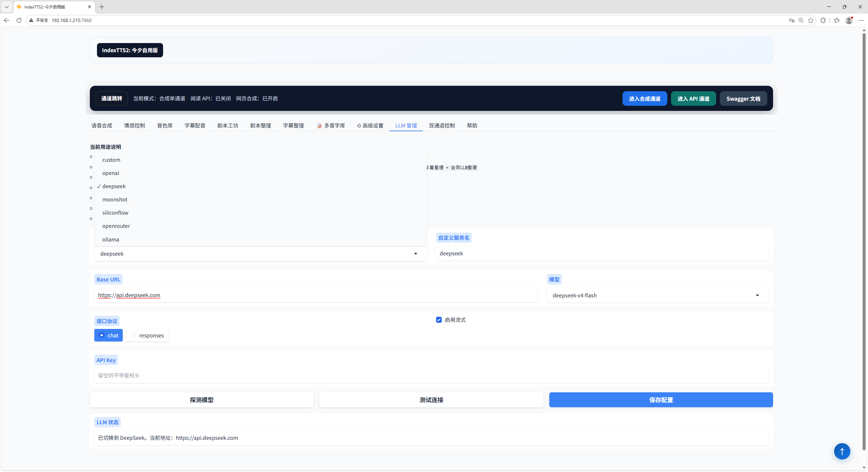The width and height of the screenshot is (868, 472).
Task: Add this page to favorites star
Action: 811,20
